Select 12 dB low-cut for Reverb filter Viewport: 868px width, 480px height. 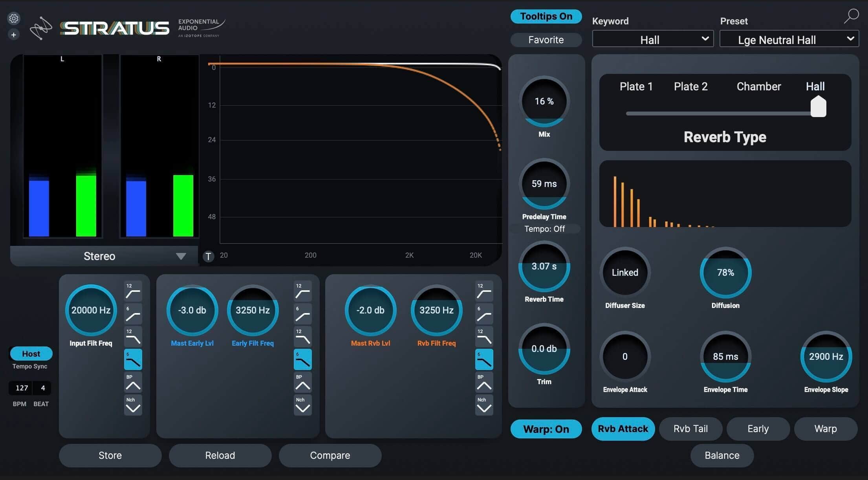[x=484, y=291]
